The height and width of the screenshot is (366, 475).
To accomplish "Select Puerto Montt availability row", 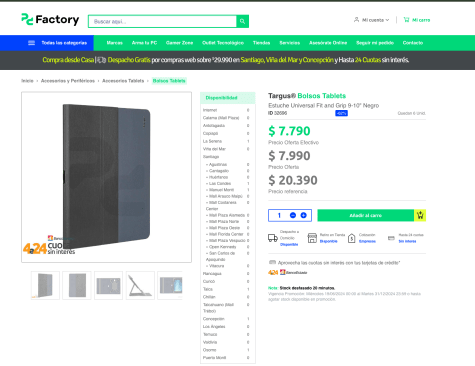I will click(x=226, y=357).
